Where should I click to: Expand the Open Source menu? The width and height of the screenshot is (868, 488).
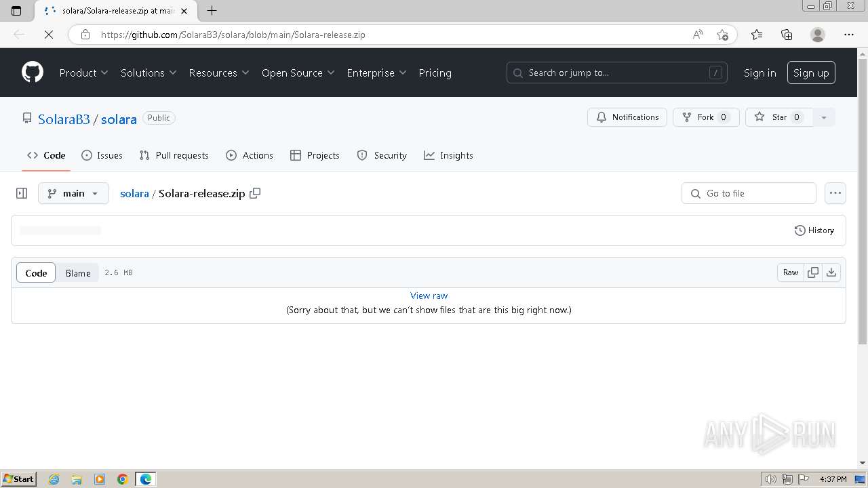point(298,73)
